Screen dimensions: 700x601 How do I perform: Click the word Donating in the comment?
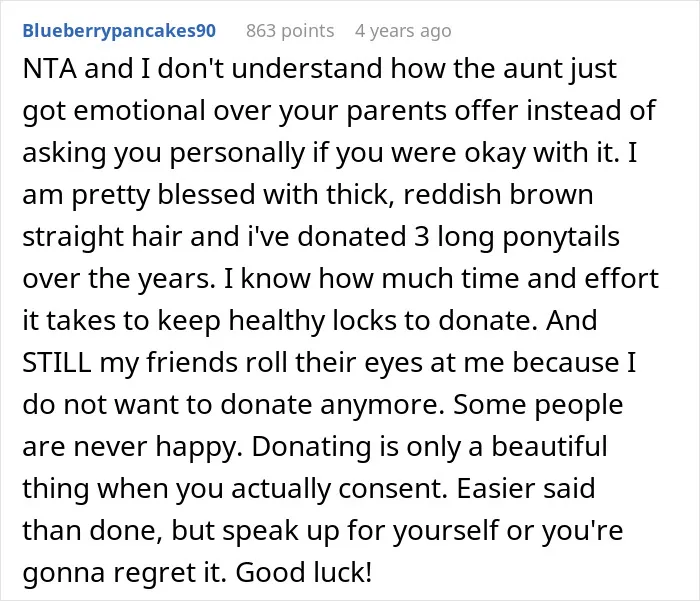(312, 447)
